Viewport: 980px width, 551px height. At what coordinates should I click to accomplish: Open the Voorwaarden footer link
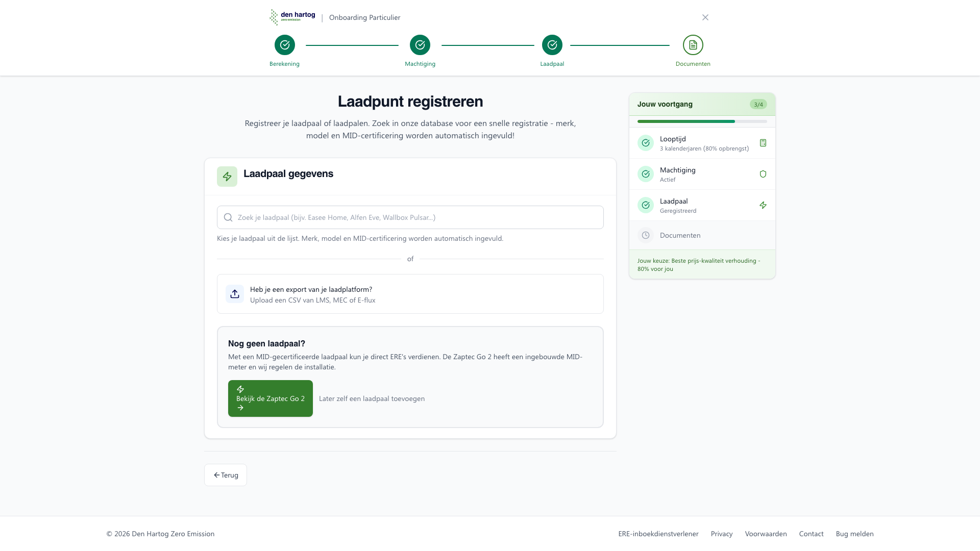tap(766, 534)
